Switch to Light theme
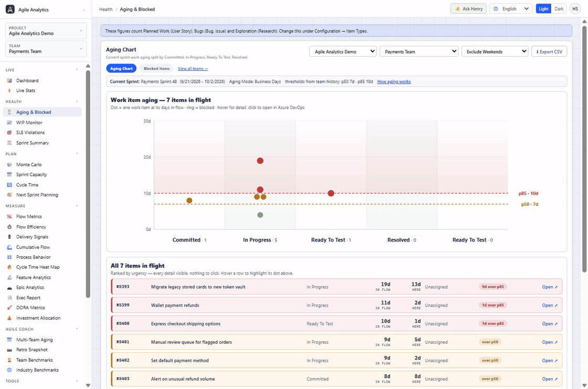 [x=543, y=9]
